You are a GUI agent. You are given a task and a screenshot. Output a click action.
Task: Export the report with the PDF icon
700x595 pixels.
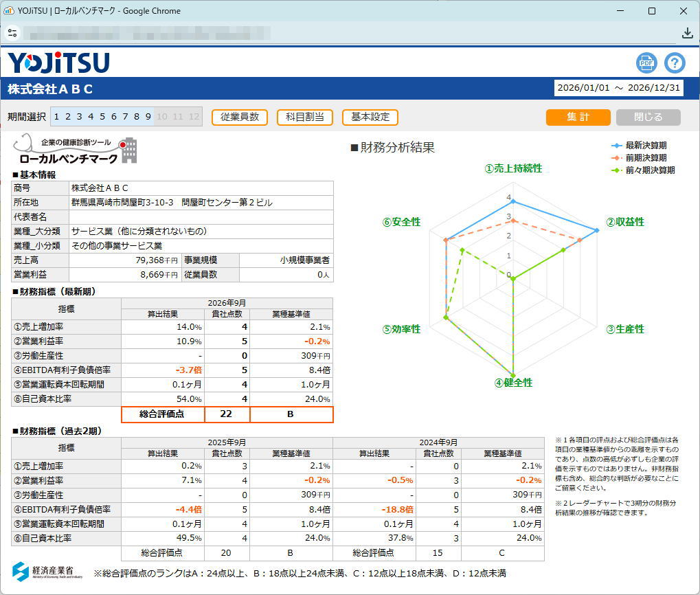pos(646,63)
